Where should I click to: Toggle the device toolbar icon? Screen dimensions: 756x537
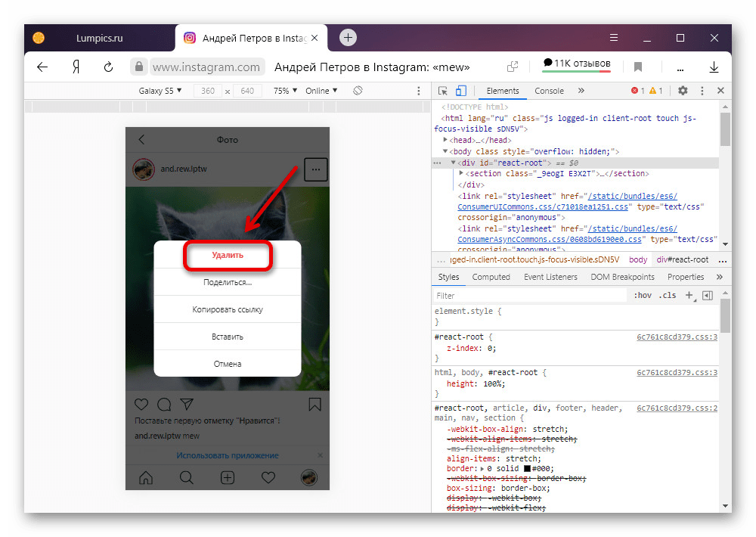(x=461, y=91)
